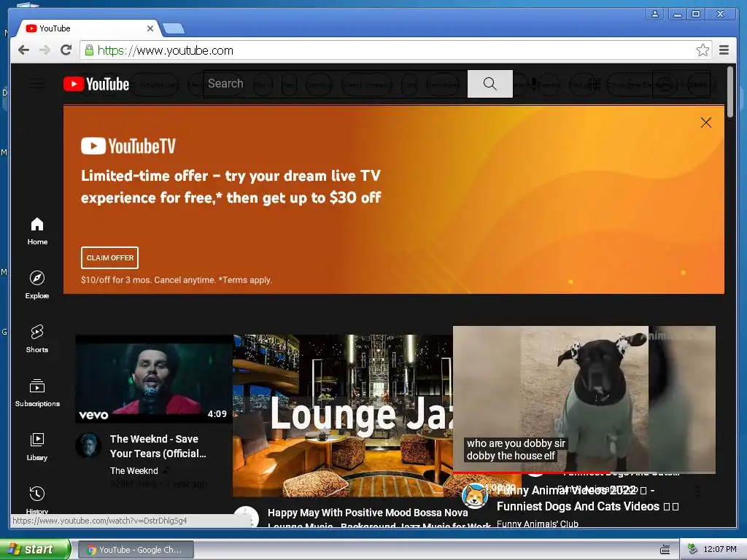Open History from the sidebar
The image size is (747, 560).
pyautogui.click(x=37, y=499)
